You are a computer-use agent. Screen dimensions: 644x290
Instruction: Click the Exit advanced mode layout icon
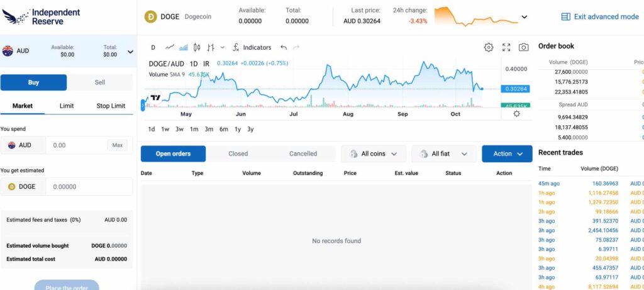pyautogui.click(x=565, y=17)
